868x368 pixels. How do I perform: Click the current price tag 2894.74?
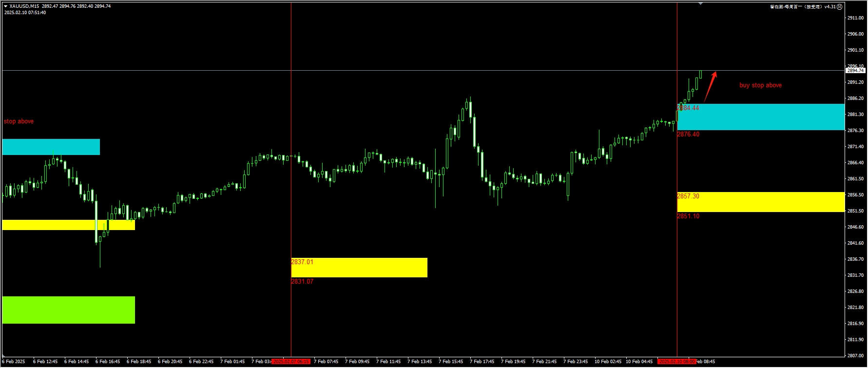[x=855, y=71]
